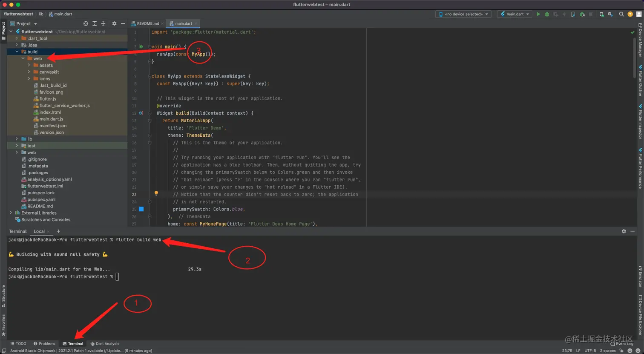
Task: Open the main.dart run configuration dropdown
Action: (x=515, y=14)
